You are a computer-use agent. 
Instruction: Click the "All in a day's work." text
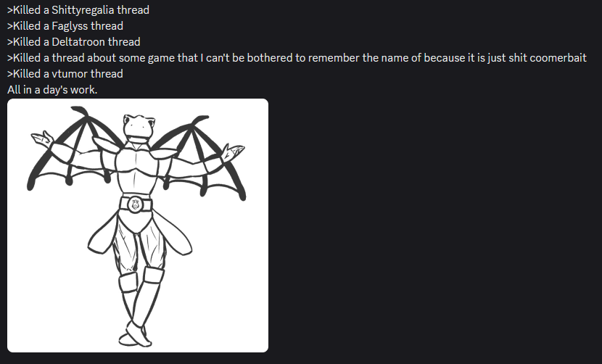(x=52, y=90)
